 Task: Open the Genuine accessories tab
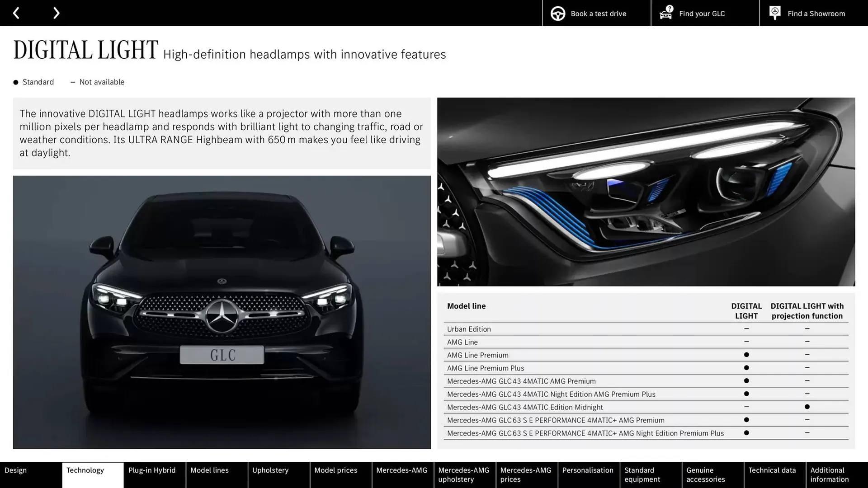click(x=712, y=475)
